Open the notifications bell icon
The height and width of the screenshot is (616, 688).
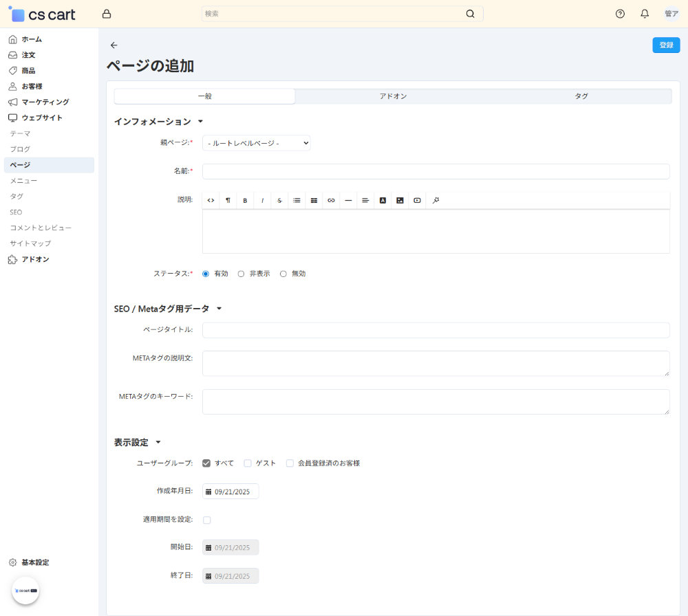[645, 13]
